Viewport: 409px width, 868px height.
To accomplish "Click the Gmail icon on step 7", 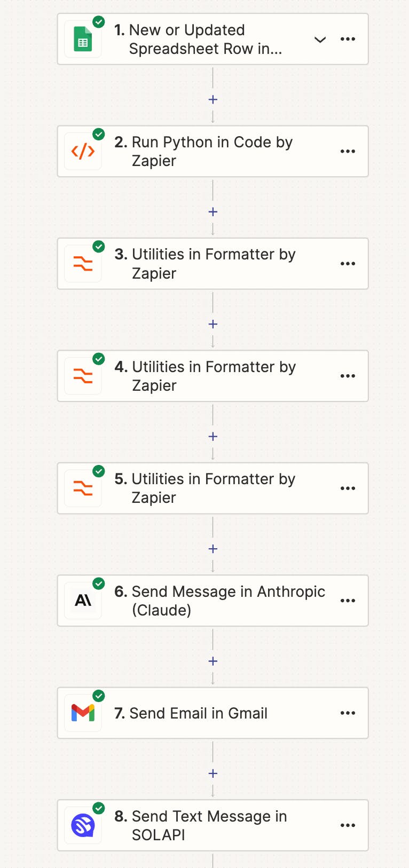I will pyautogui.click(x=83, y=713).
